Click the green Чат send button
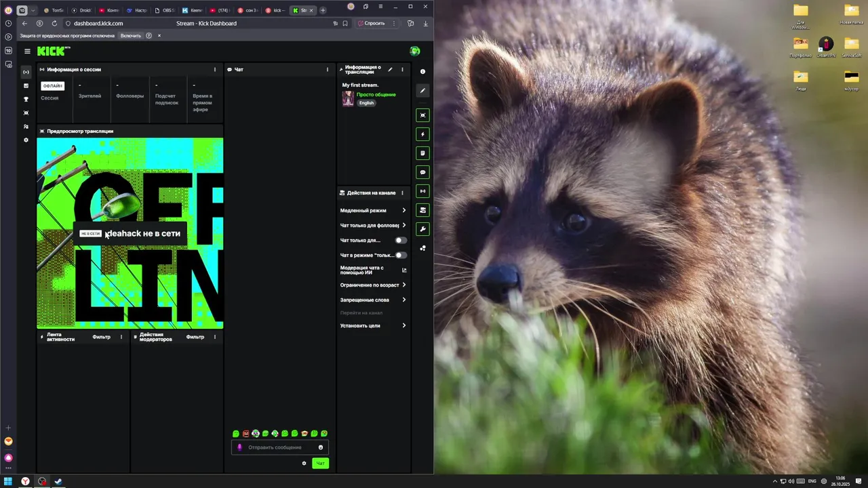 [x=320, y=463]
